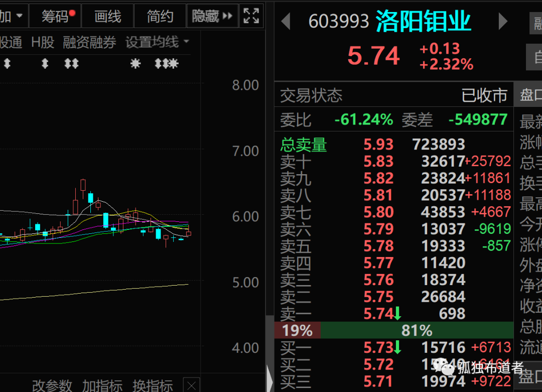Select the 卖一 row at 5.74

tap(395, 314)
